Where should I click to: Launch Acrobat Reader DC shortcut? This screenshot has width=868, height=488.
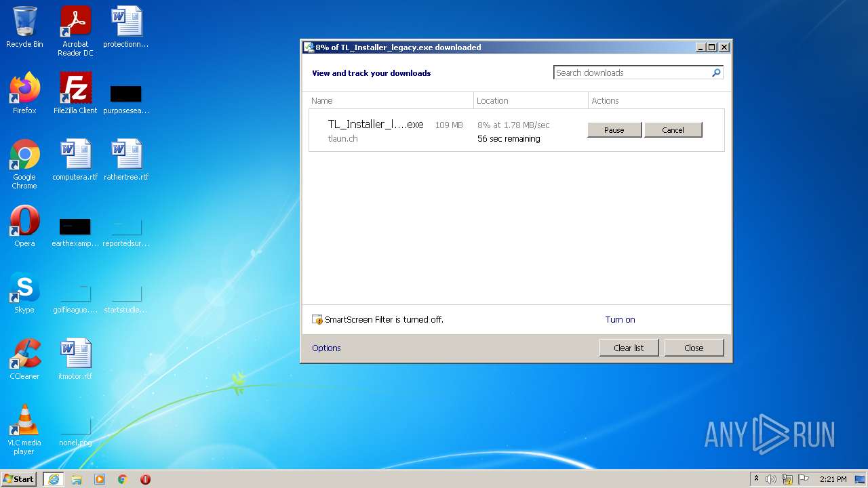click(x=75, y=31)
